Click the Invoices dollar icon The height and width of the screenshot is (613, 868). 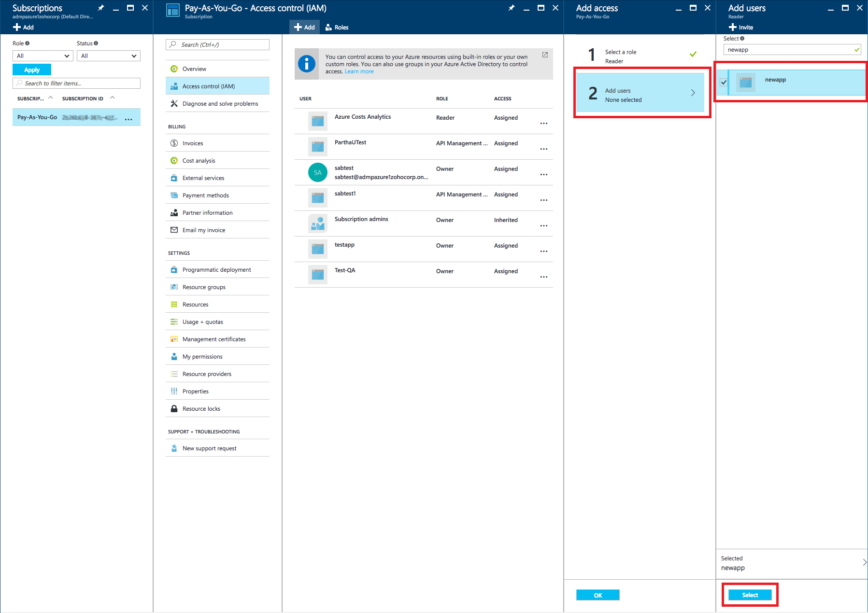[174, 143]
